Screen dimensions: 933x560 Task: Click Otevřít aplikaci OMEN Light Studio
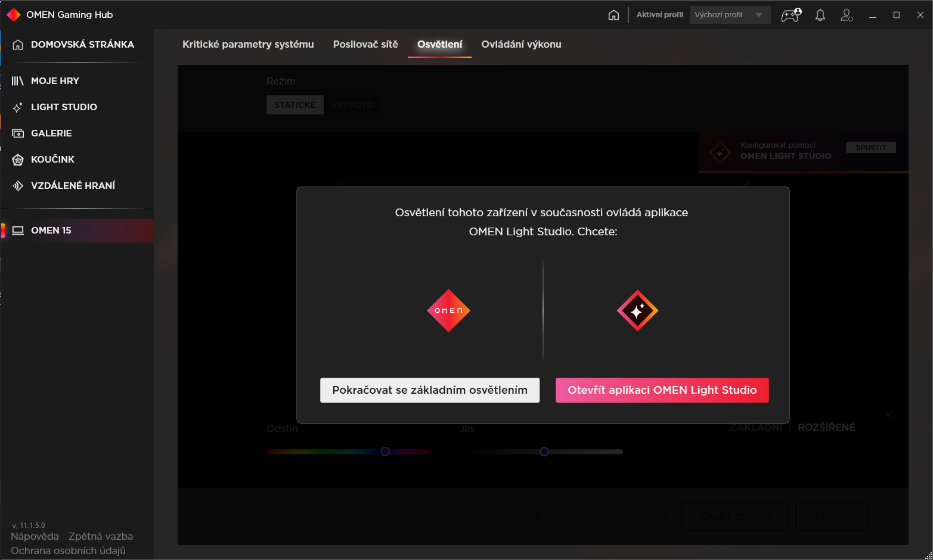662,390
